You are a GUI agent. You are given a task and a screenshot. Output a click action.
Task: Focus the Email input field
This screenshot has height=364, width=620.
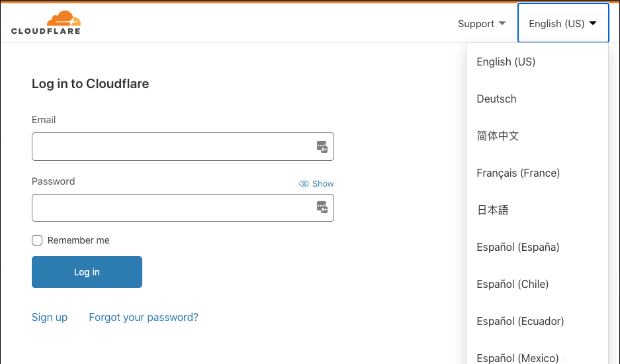172,147
